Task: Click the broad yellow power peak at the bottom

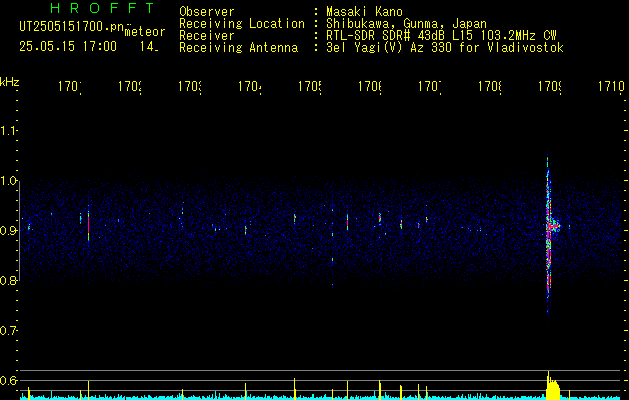Action: pyautogui.click(x=553, y=387)
